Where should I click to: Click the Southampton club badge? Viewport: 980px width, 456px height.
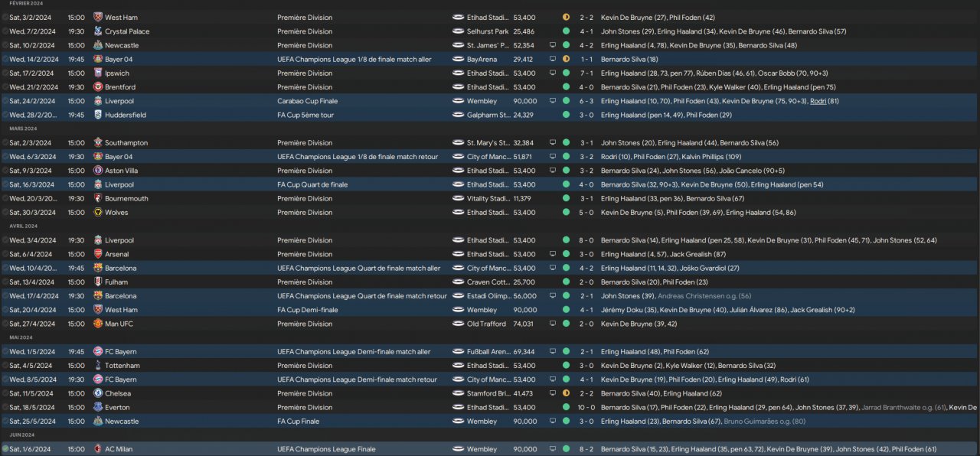(x=97, y=143)
